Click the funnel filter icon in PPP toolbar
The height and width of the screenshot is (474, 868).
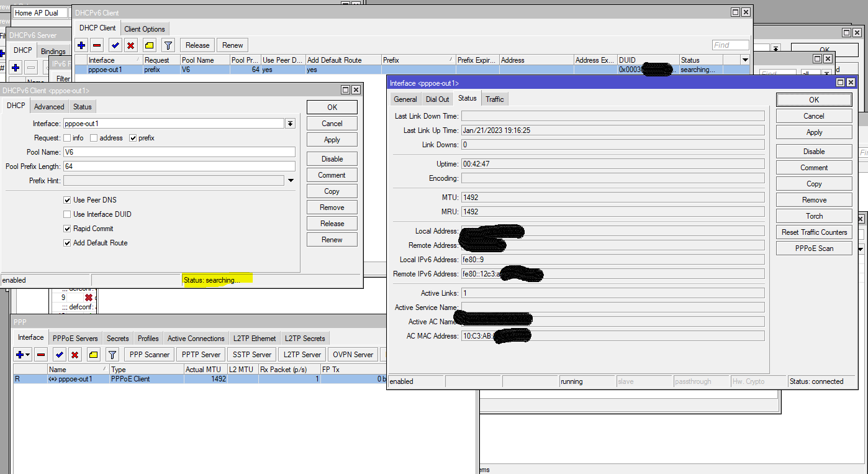click(x=112, y=355)
